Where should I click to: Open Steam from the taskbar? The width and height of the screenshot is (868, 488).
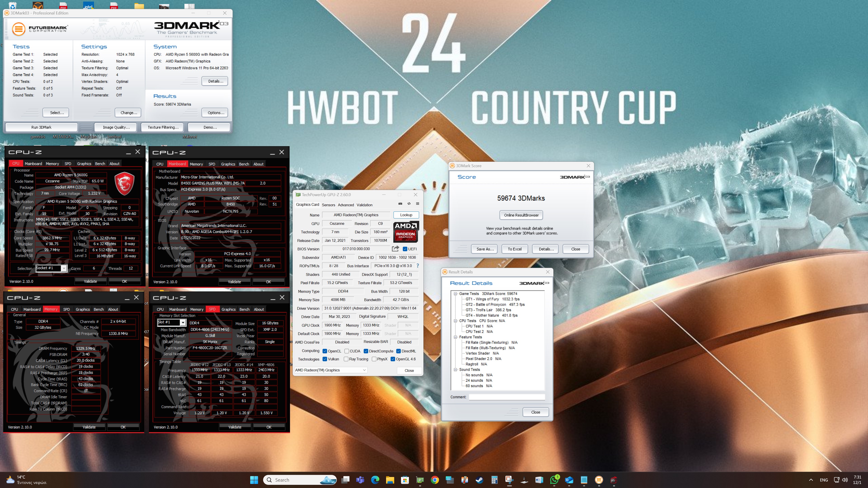pos(479,480)
